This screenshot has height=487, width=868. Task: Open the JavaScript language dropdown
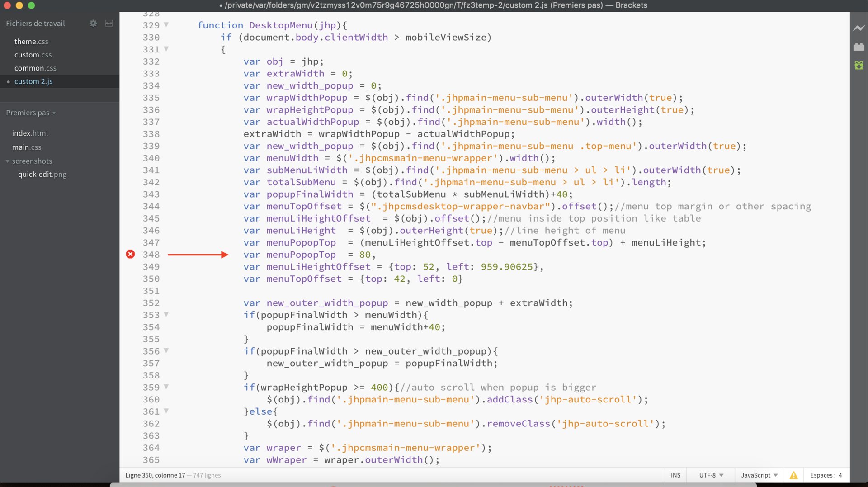[759, 475]
